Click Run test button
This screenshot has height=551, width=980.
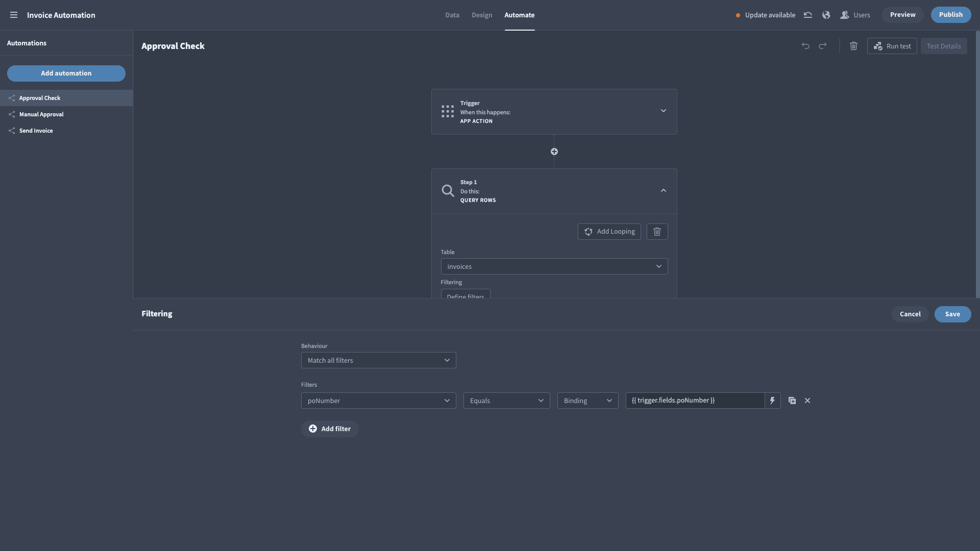tap(892, 46)
